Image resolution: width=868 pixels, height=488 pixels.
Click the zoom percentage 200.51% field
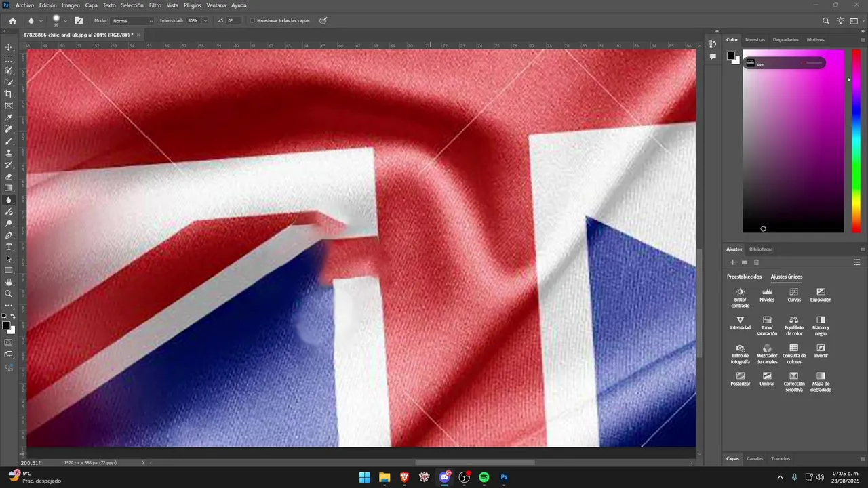click(31, 462)
